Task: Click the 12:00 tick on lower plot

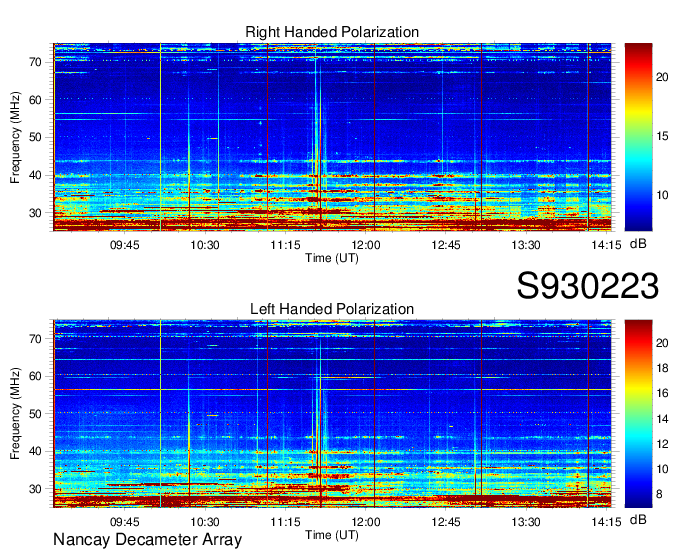Action: [x=366, y=522]
